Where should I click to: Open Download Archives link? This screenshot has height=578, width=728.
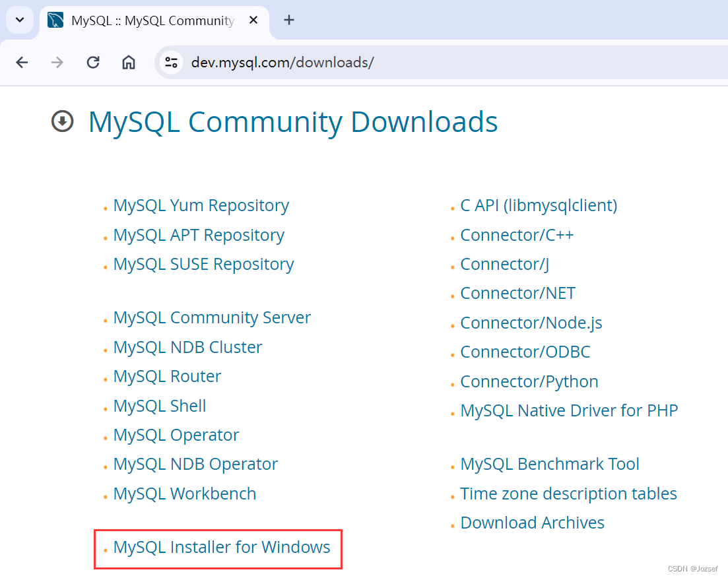point(532,523)
